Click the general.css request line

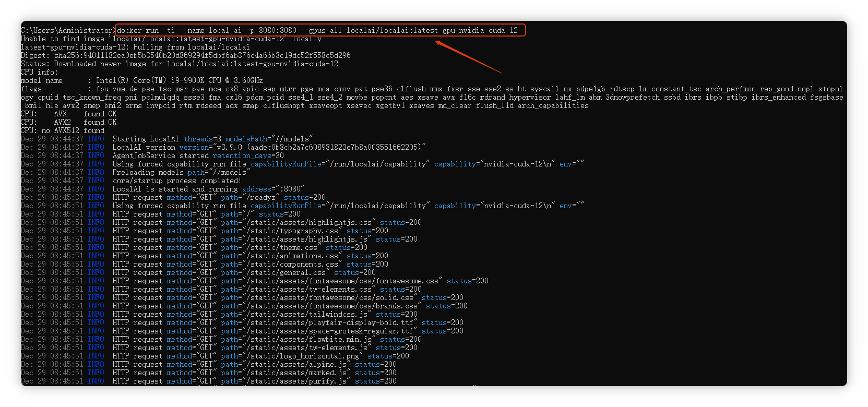pos(198,272)
